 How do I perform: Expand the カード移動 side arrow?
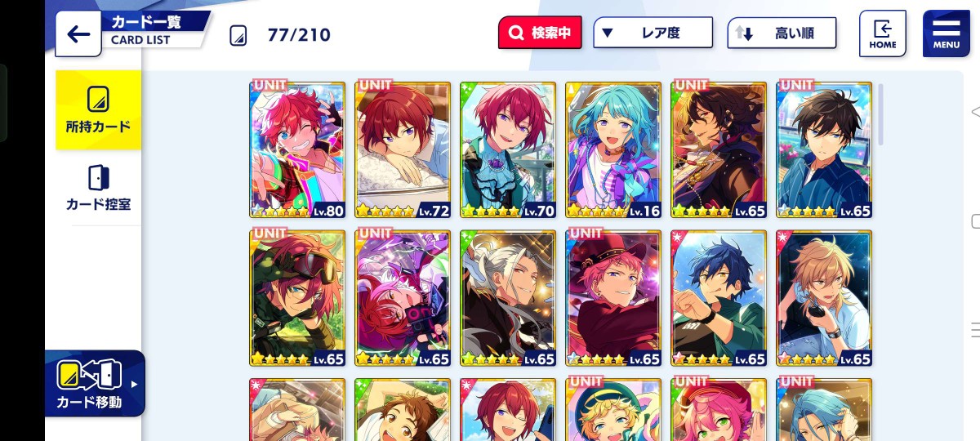coord(134,384)
